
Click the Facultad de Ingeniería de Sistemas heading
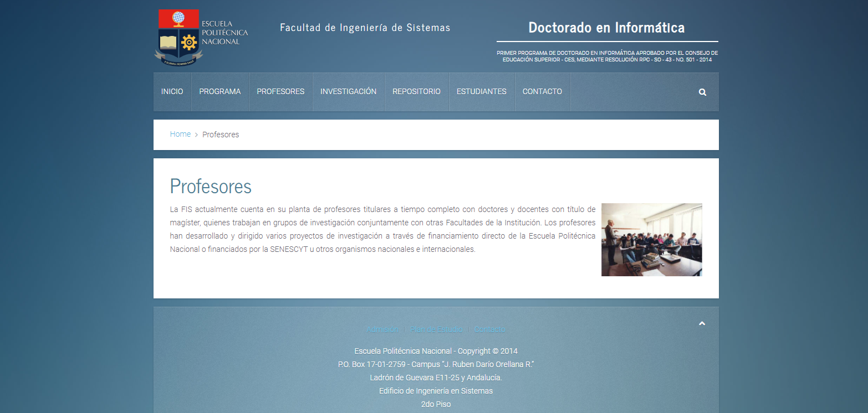(x=365, y=28)
